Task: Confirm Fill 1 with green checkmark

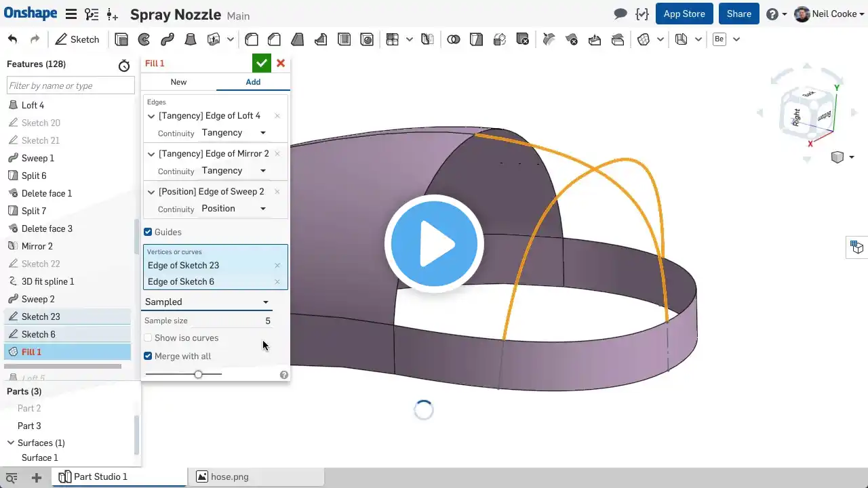Action: pos(261,63)
